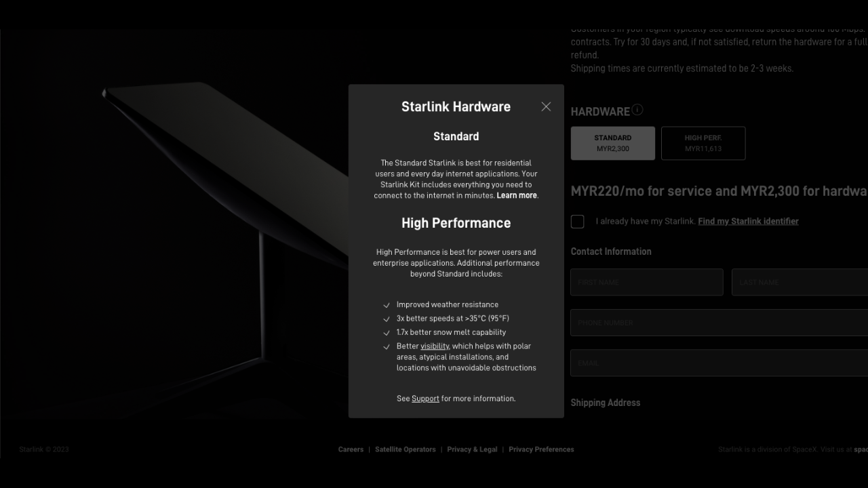Viewport: 868px width, 488px height.
Task: Click the 'Starlink © 2023' footer text
Action: pos(44,449)
